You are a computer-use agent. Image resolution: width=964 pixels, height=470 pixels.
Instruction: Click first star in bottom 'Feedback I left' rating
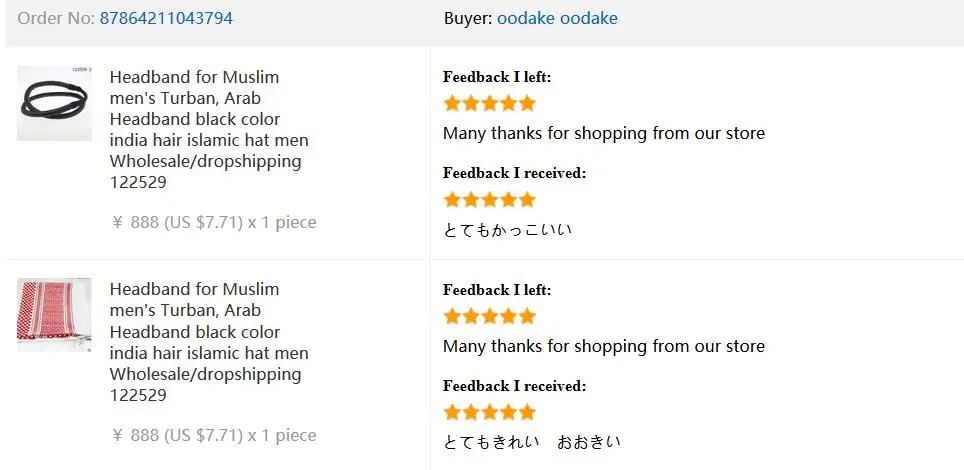point(452,316)
